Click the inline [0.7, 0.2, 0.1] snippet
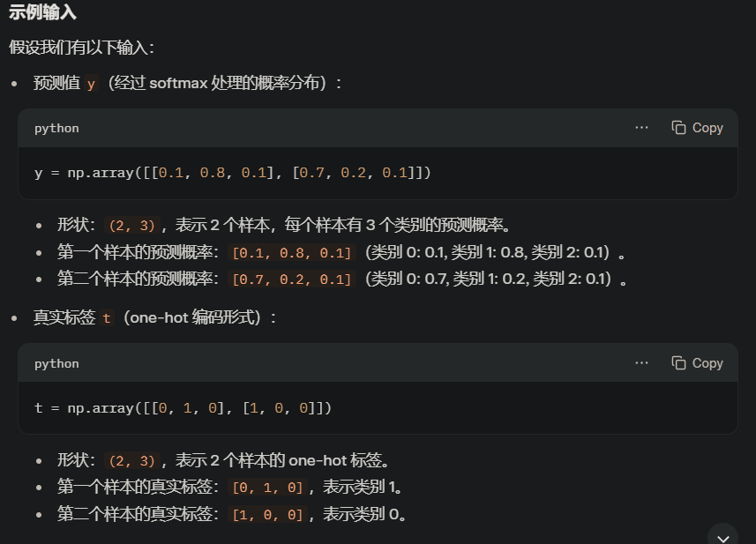The image size is (756, 544). tap(292, 279)
